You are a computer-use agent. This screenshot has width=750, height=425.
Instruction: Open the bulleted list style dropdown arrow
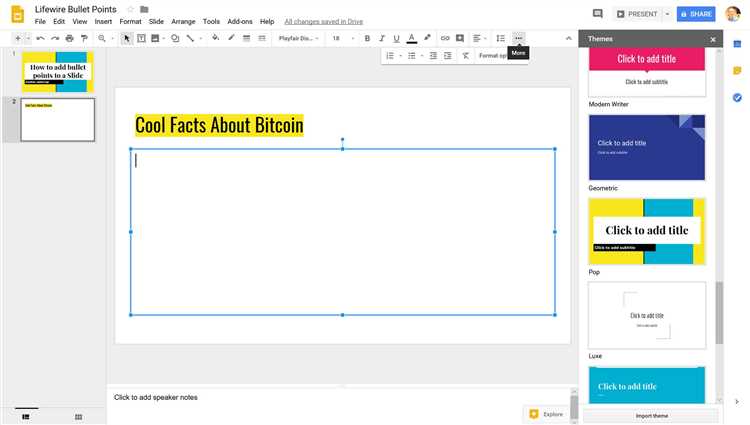(422, 56)
